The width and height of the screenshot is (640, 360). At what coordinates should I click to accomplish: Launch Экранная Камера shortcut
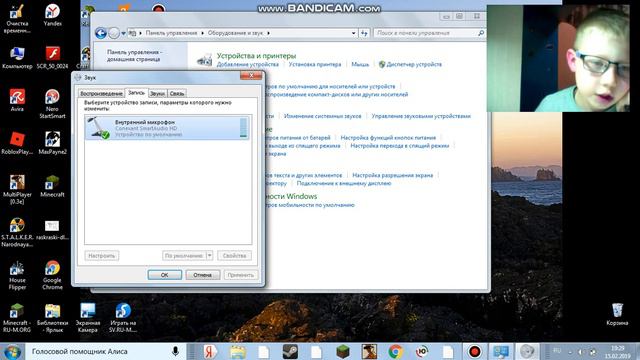coord(87,318)
